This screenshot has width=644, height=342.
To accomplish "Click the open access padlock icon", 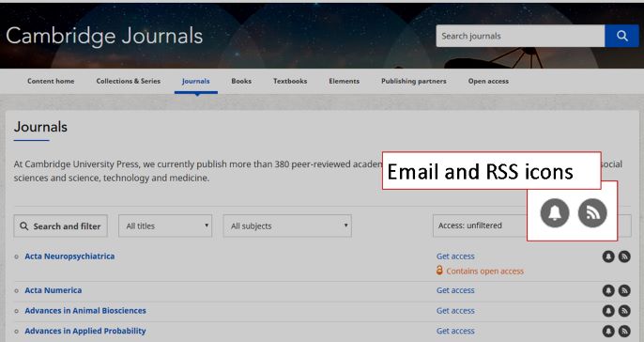I will 439,271.
